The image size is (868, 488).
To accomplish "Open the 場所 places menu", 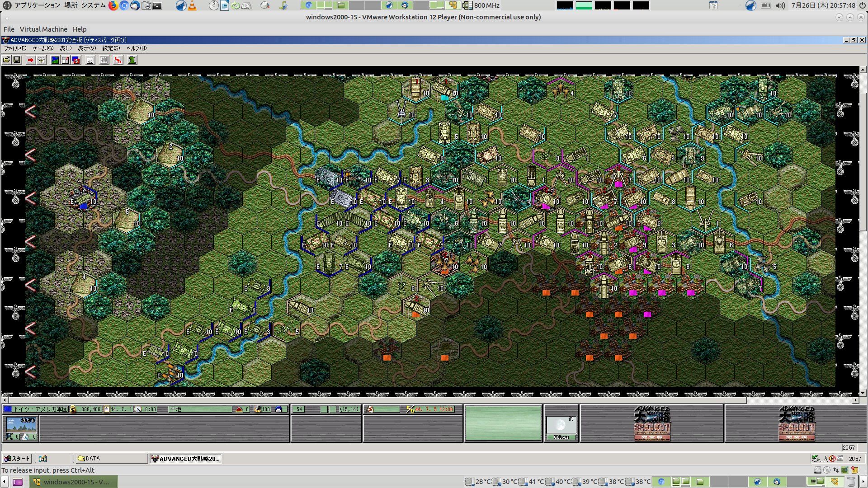I will (x=71, y=5).
